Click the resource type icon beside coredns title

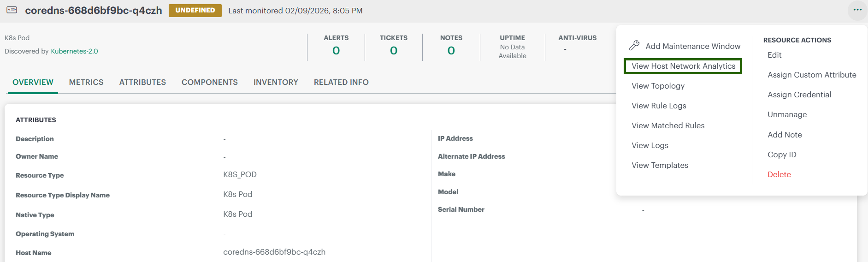pyautogui.click(x=12, y=10)
